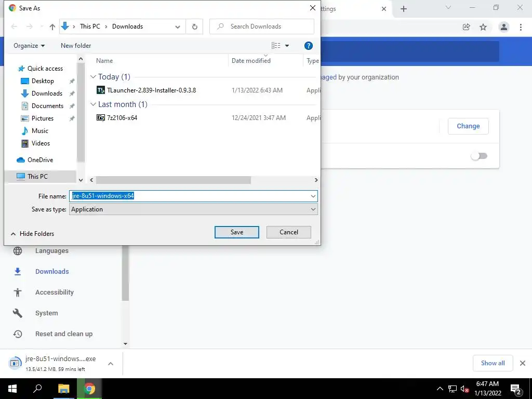The width and height of the screenshot is (532, 399).
Task: Click Change download location in Chrome
Action: (x=468, y=126)
